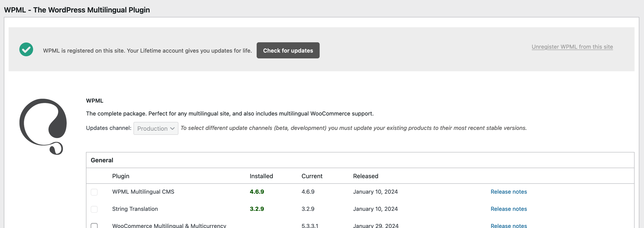Click the WPML logo image

coord(43,127)
